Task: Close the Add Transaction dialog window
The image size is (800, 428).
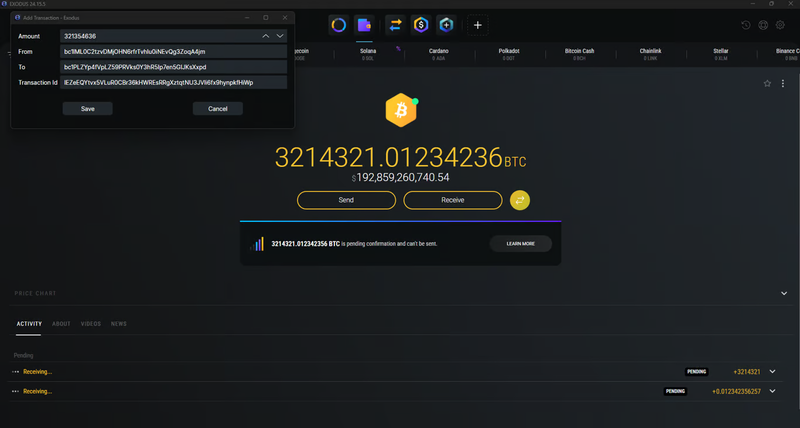Action: pos(285,17)
